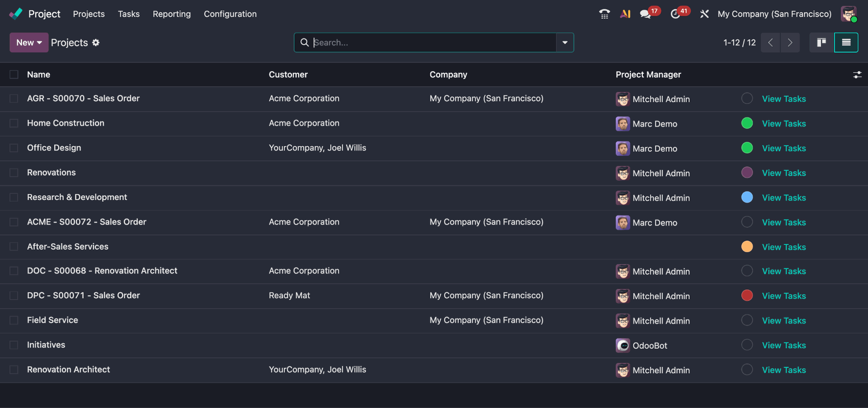Click Marc Demo avatar in Home Construction row

[x=623, y=124]
